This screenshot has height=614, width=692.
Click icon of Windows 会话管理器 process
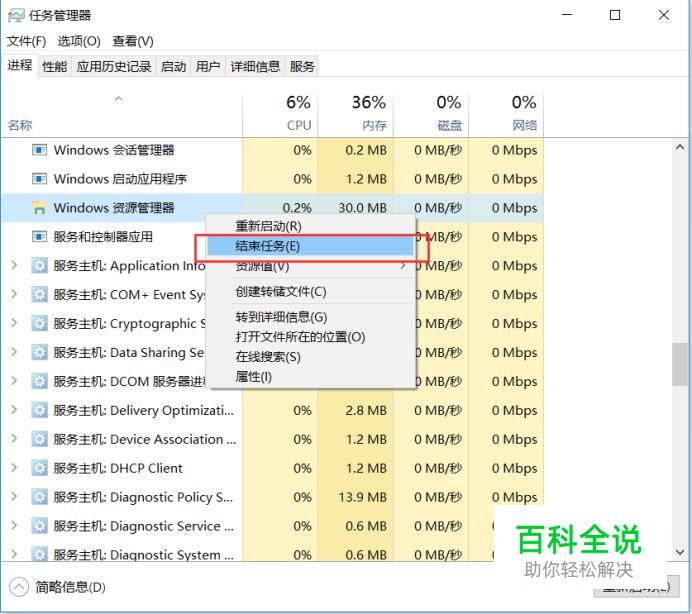click(x=39, y=150)
